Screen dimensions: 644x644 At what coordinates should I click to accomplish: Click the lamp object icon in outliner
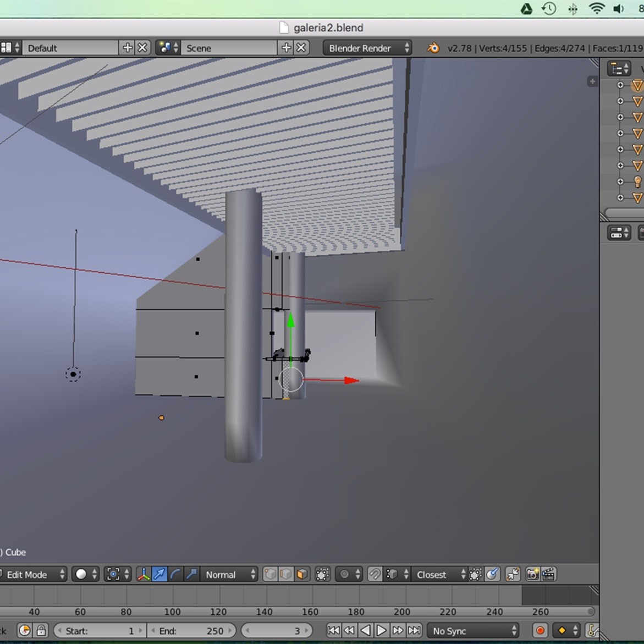[637, 181]
